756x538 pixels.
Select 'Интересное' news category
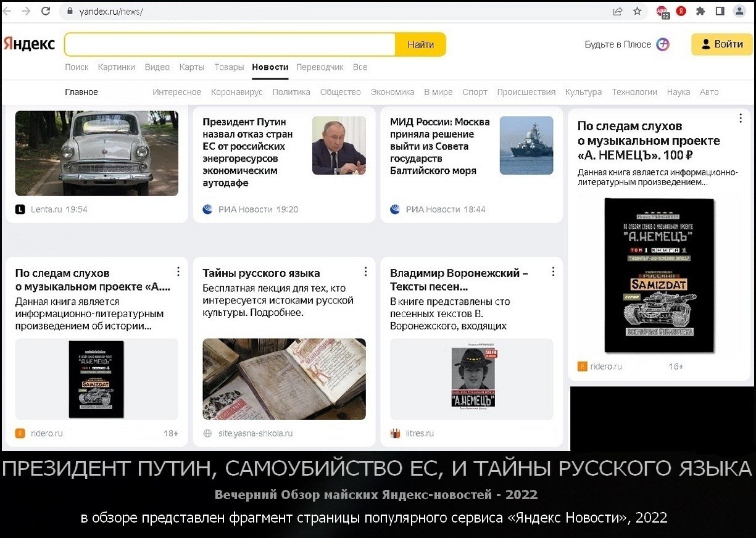coord(177,92)
